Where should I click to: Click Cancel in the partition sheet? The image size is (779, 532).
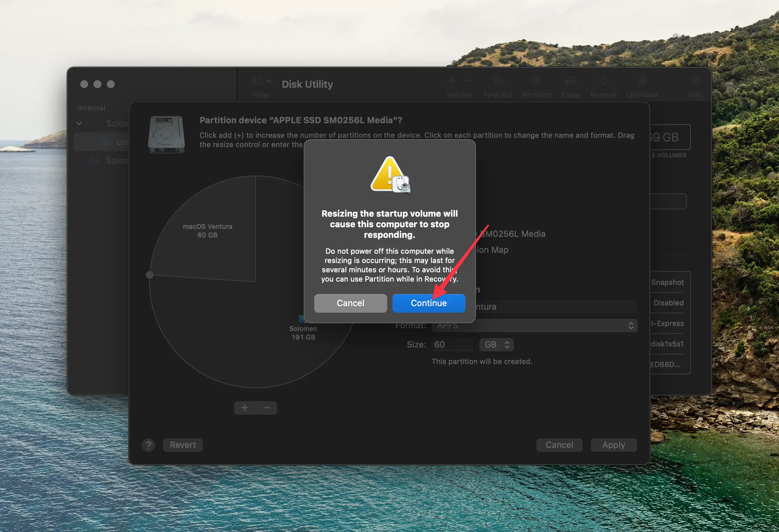[x=559, y=445]
